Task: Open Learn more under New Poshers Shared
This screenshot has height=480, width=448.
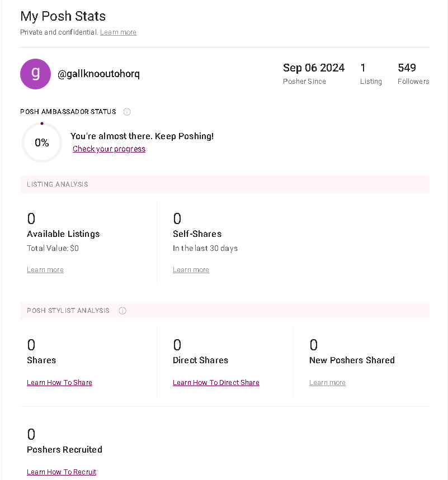Action: [327, 383]
